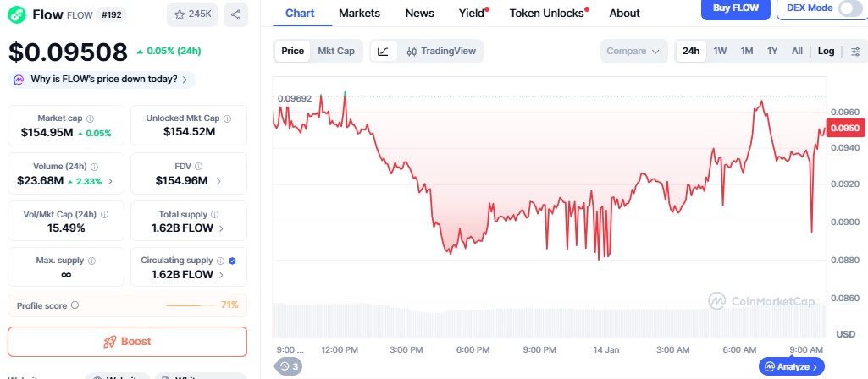Open the Token Unlocks tab
The width and height of the screenshot is (868, 379).
[x=546, y=13]
